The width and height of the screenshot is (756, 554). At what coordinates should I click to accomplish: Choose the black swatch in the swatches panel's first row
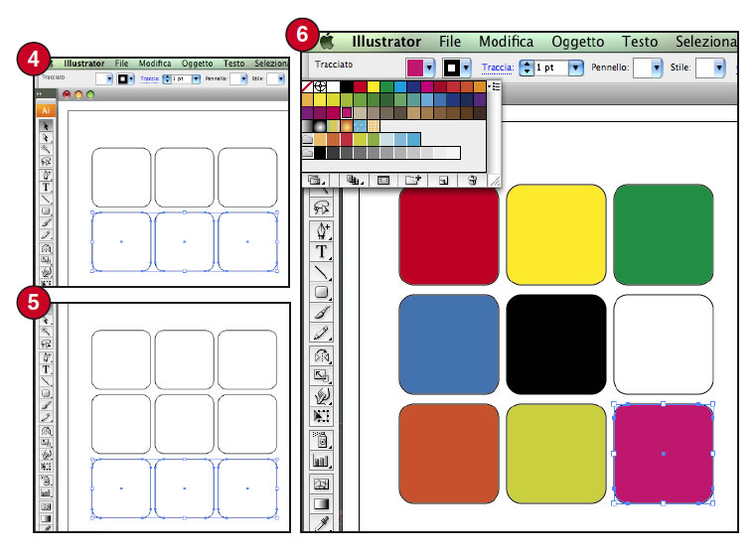click(346, 86)
